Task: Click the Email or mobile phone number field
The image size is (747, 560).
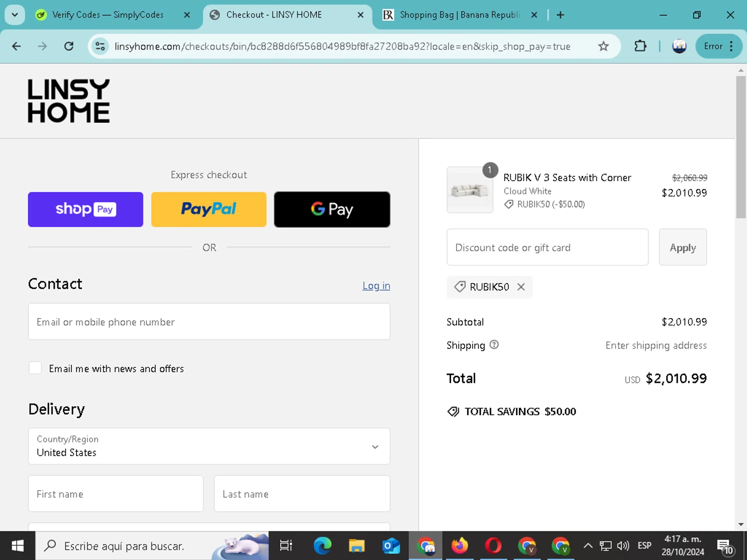Action: coord(209,322)
